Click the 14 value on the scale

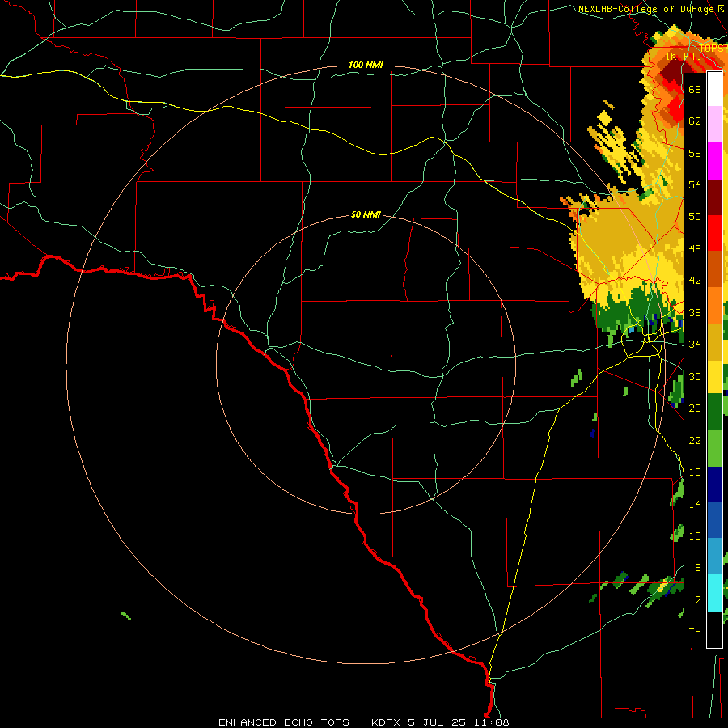pyautogui.click(x=695, y=504)
